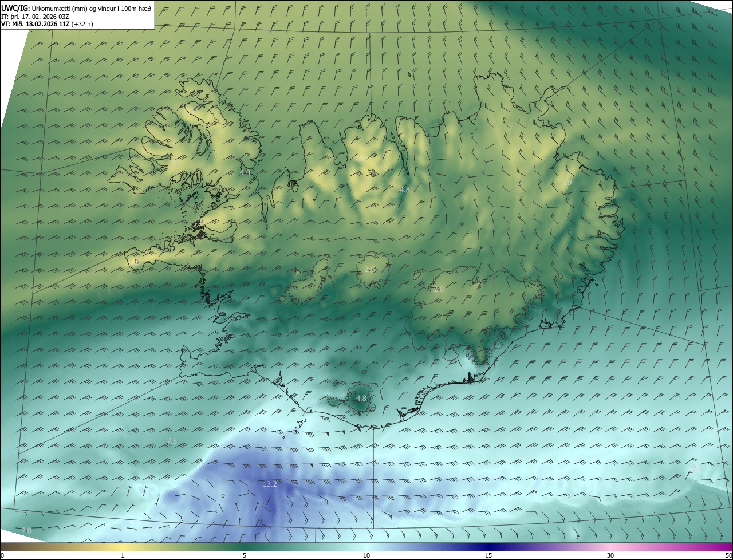Click the 7.5 precipitation value on the map

point(172,441)
